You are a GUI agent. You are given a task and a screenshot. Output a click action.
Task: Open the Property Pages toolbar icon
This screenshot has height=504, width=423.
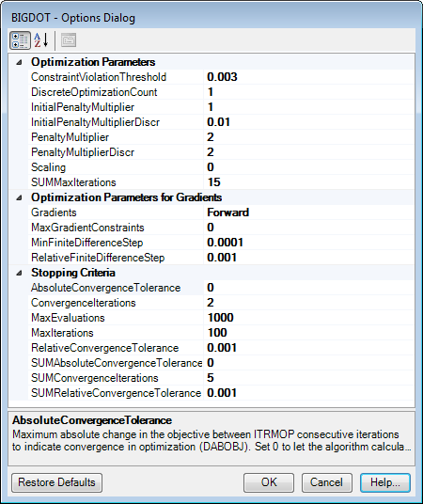(69, 40)
